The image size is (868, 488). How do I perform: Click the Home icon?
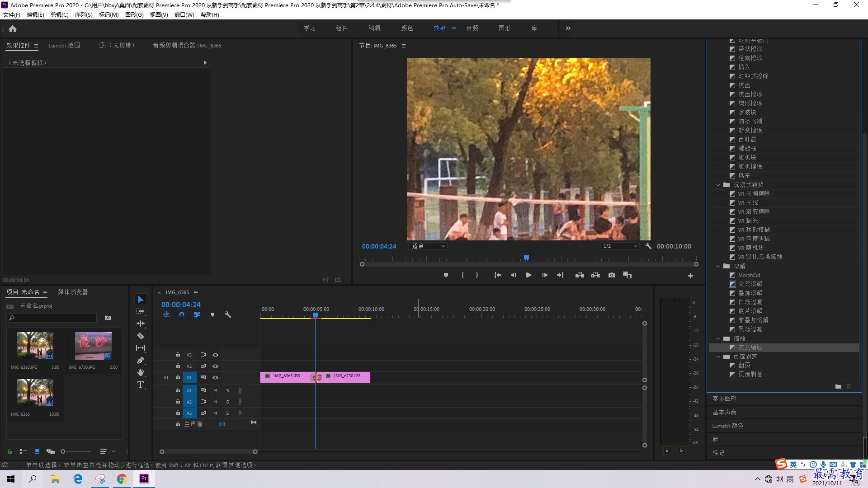tap(13, 28)
